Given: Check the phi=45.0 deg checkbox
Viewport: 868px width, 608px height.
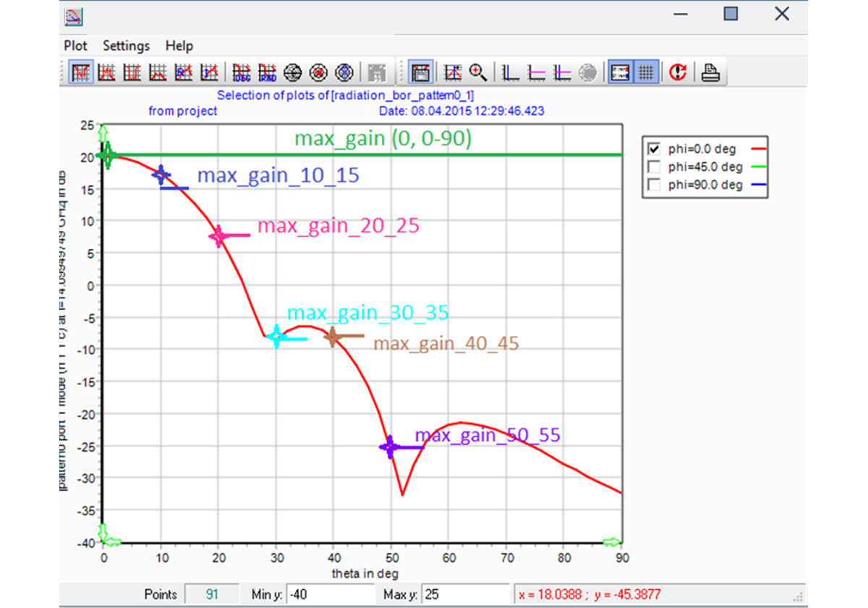Looking at the screenshot, I should 655,167.
